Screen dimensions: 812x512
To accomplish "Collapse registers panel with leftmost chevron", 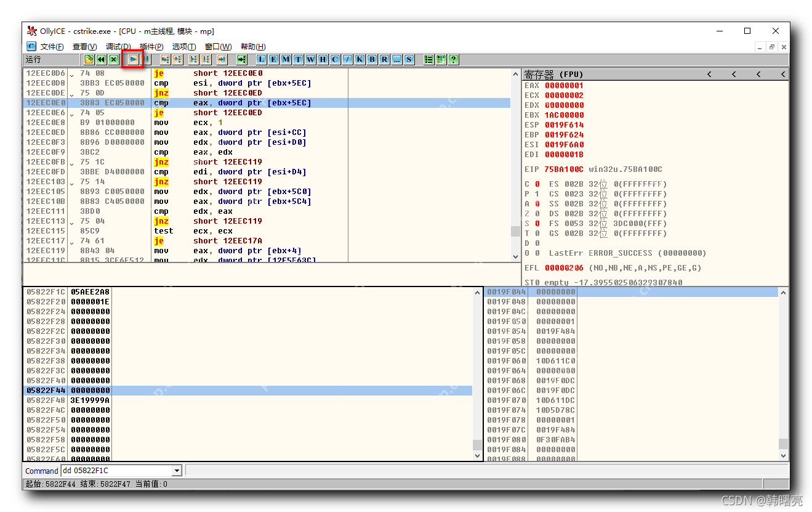I will (x=709, y=74).
